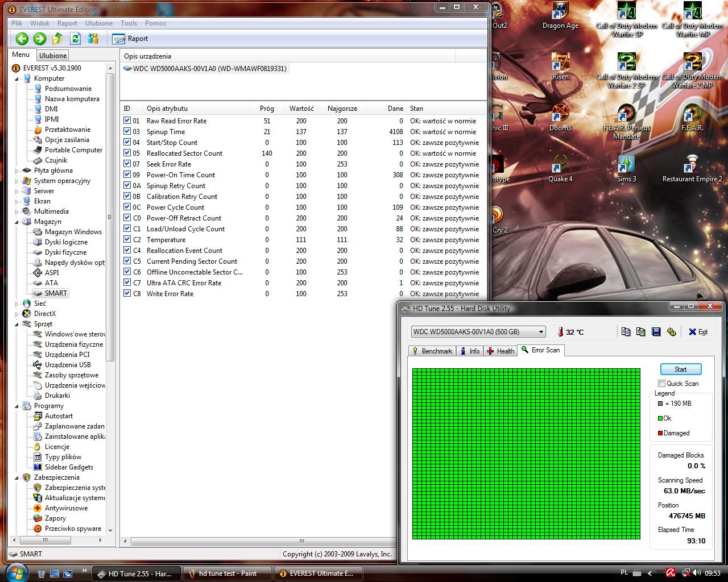
Task: Collapse the Programy tree node
Action: click(x=17, y=406)
